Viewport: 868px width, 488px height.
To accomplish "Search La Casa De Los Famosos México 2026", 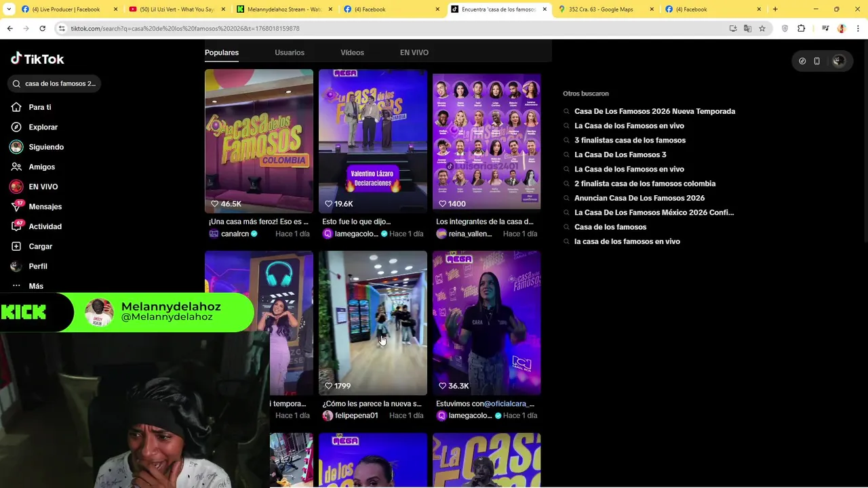I will click(654, 212).
